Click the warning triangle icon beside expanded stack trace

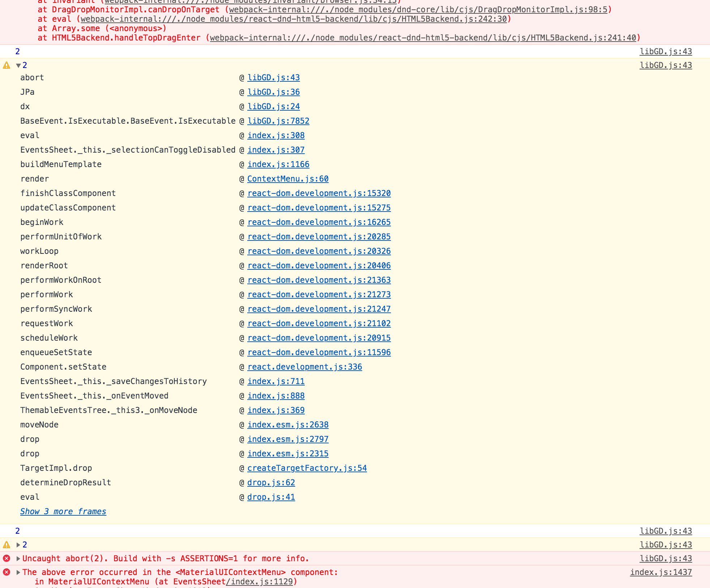click(6, 65)
